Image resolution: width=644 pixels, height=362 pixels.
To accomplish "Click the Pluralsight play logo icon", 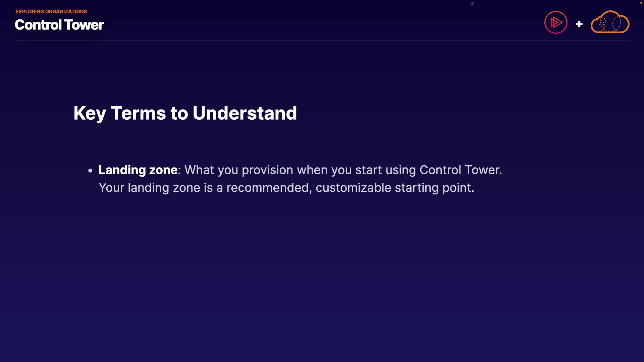I will click(x=556, y=22).
